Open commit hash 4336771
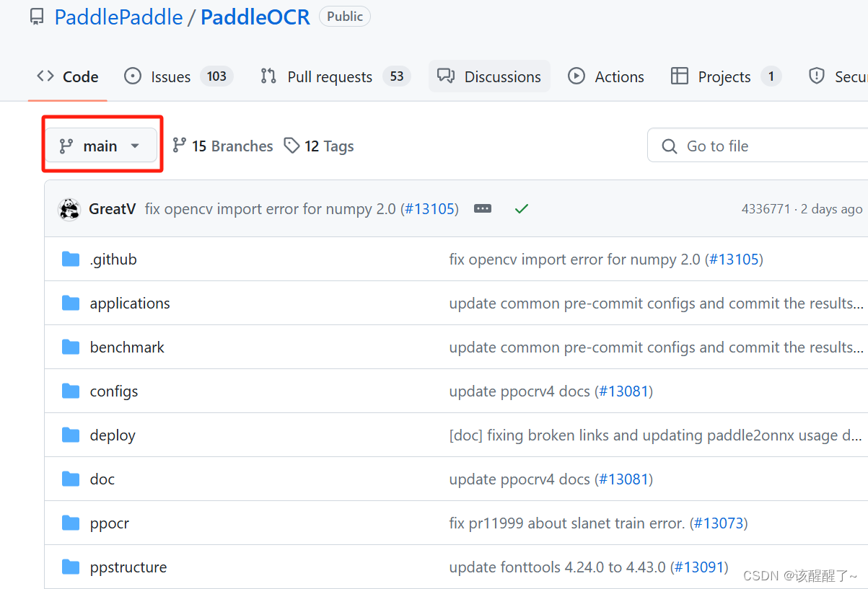The image size is (868, 589). pyautogui.click(x=766, y=209)
